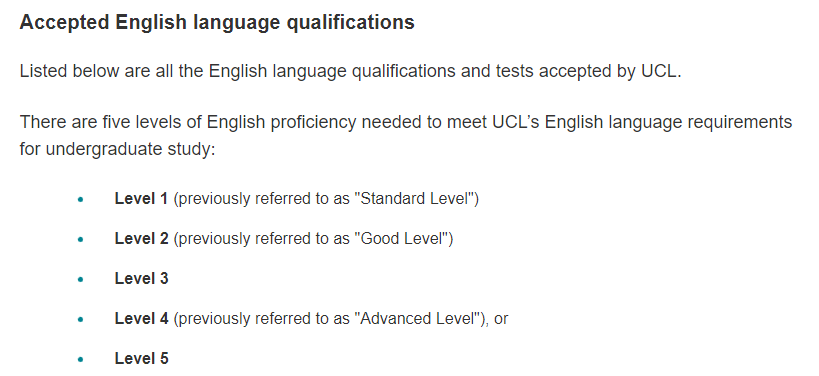Image resolution: width=819 pixels, height=376 pixels.
Task: Click the word "UCL's" in second paragraph
Action: pos(516,122)
